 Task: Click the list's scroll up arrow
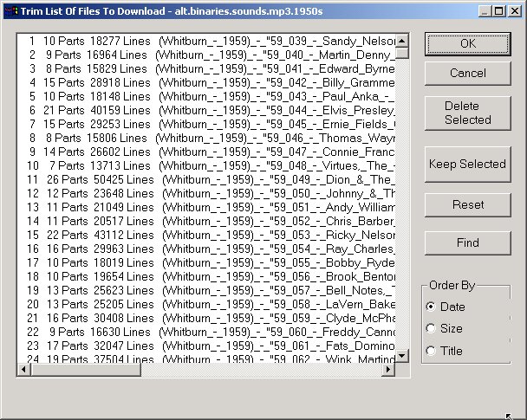[402, 41]
